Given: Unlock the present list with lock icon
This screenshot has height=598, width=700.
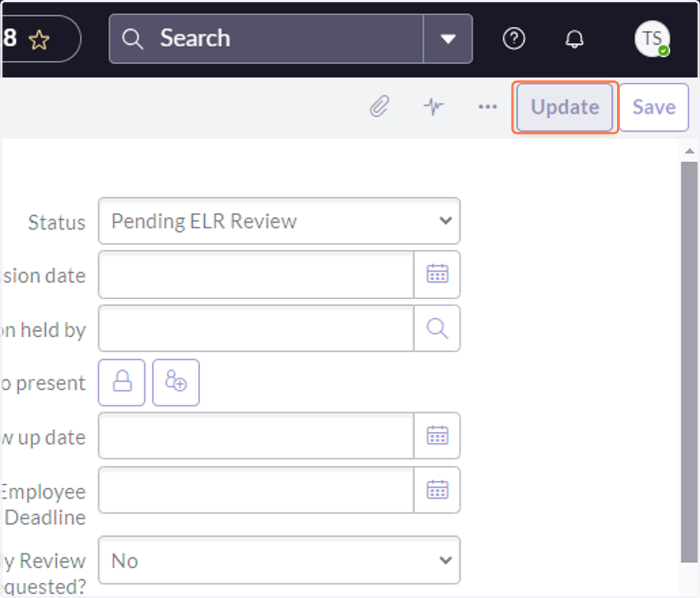Looking at the screenshot, I should pyautogui.click(x=122, y=383).
